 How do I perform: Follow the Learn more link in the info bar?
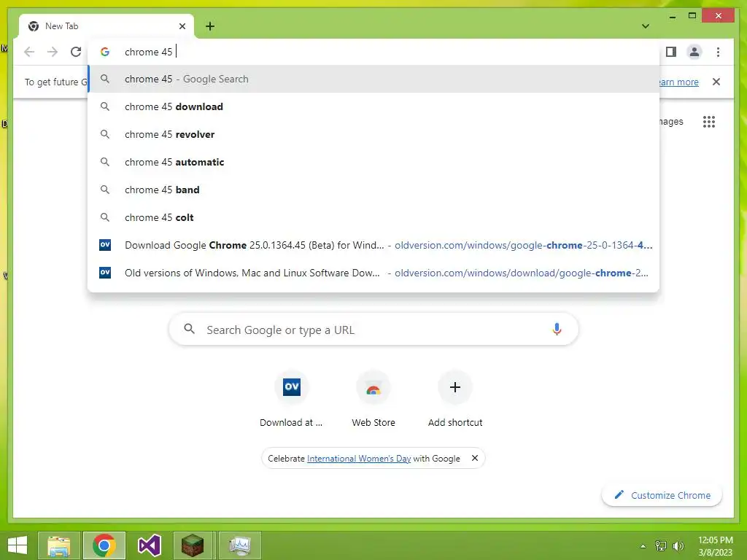[x=679, y=82]
